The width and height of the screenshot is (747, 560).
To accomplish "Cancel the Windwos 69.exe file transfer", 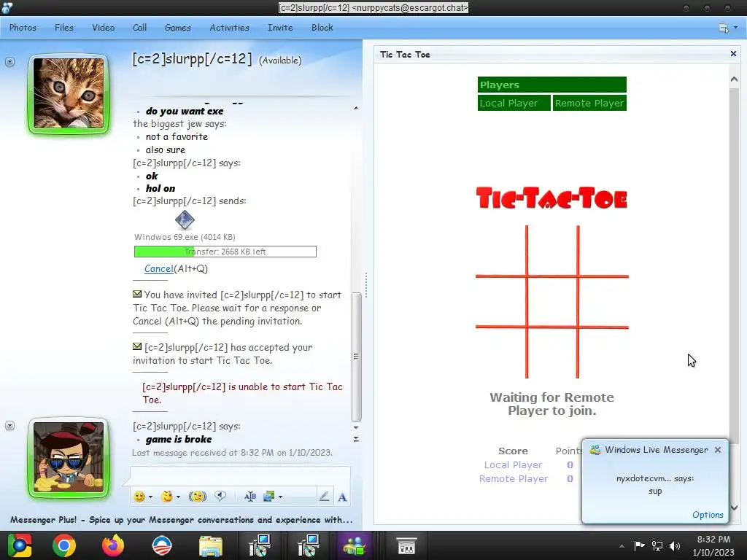I will click(x=158, y=268).
